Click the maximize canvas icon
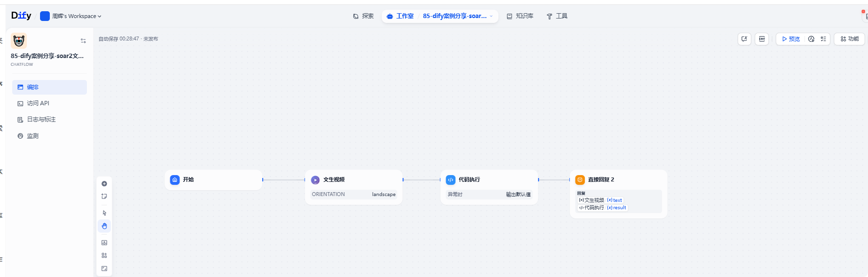Screen dimensions: 868x277 [x=104, y=269]
